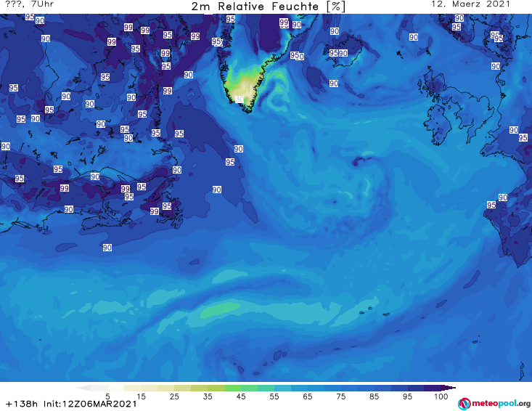Click the '12. Maerz 2021' date text
The width and height of the screenshot is (532, 411).
[x=470, y=4]
